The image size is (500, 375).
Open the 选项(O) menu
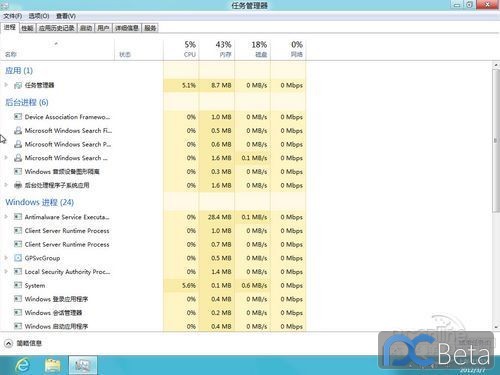point(39,16)
